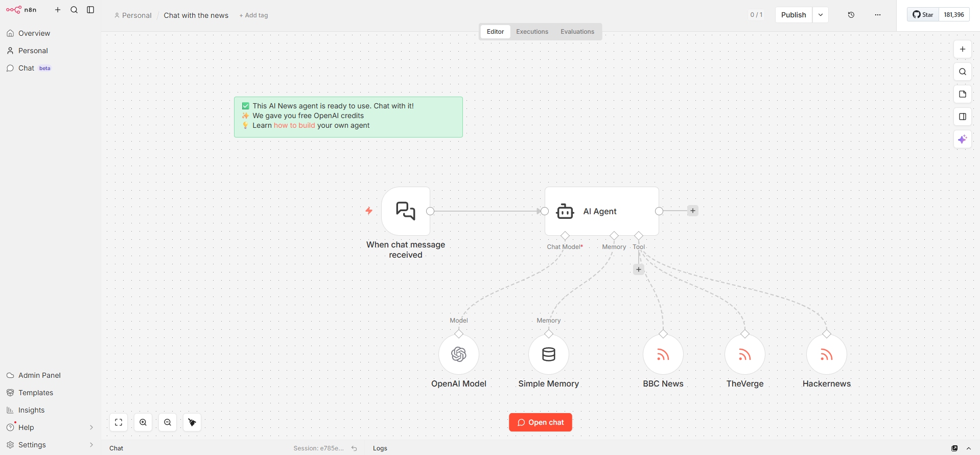Open workflow history

coord(851,15)
